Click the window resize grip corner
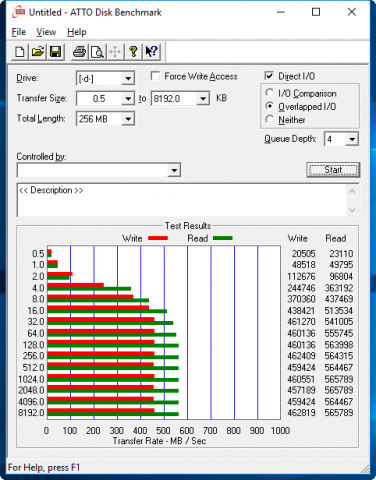 coord(365,468)
